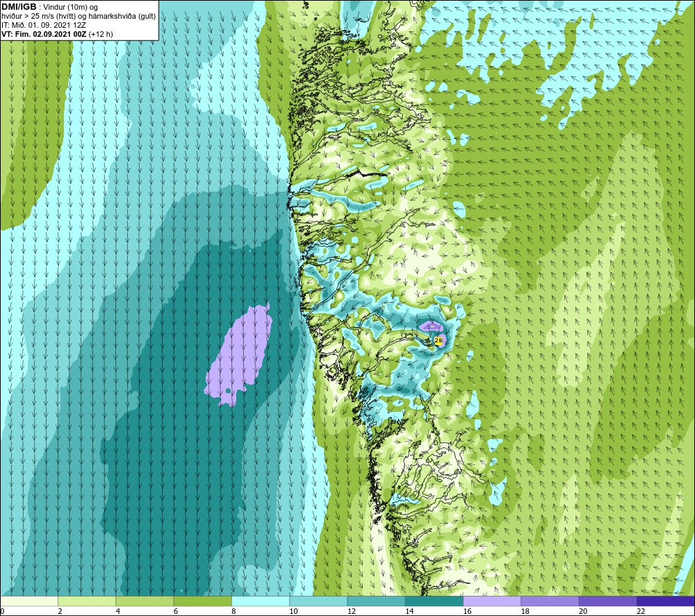Click the scale label '12'
Screen dimensions: 695x616
click(x=352, y=611)
